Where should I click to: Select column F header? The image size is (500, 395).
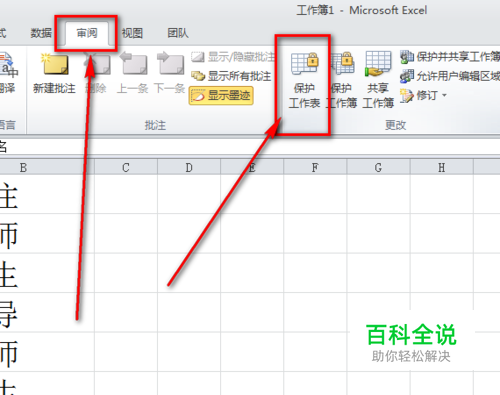[315, 167]
